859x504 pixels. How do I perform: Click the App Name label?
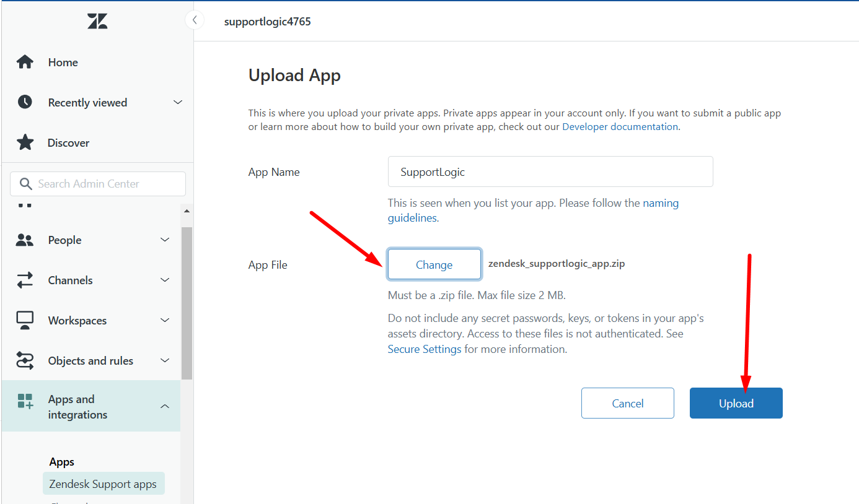click(x=274, y=172)
